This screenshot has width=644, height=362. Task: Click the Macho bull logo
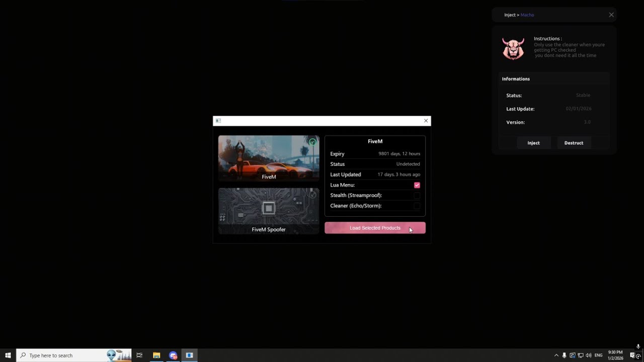point(513,48)
